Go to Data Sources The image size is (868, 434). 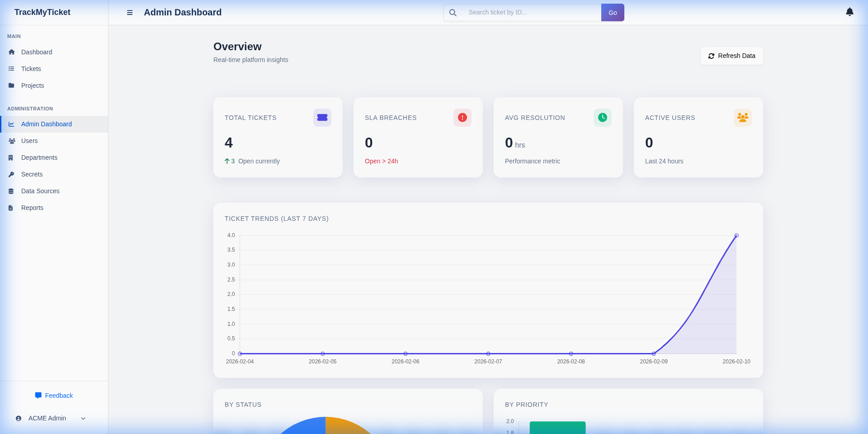[54, 191]
